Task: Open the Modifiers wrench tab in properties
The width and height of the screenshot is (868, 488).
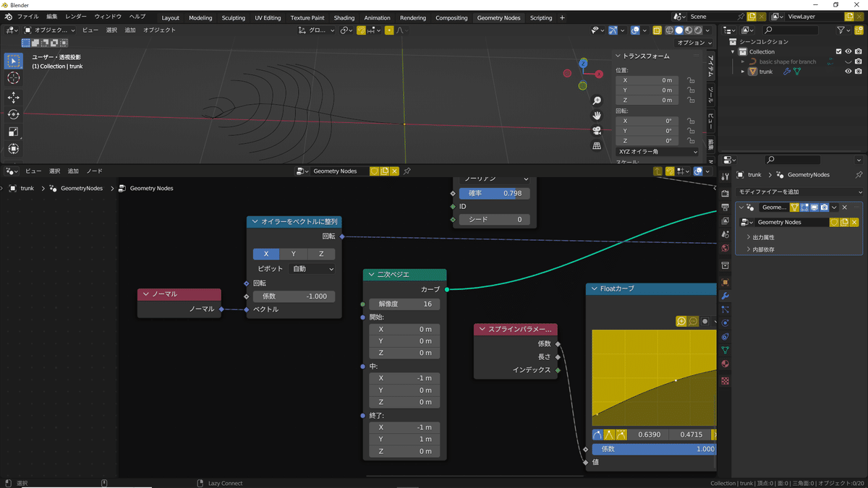Action: coord(726,296)
